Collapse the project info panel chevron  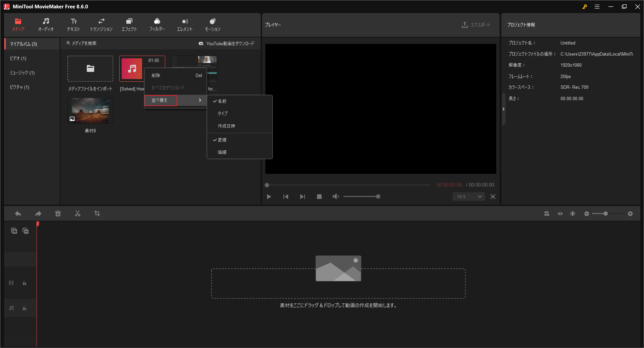pyautogui.click(x=503, y=109)
